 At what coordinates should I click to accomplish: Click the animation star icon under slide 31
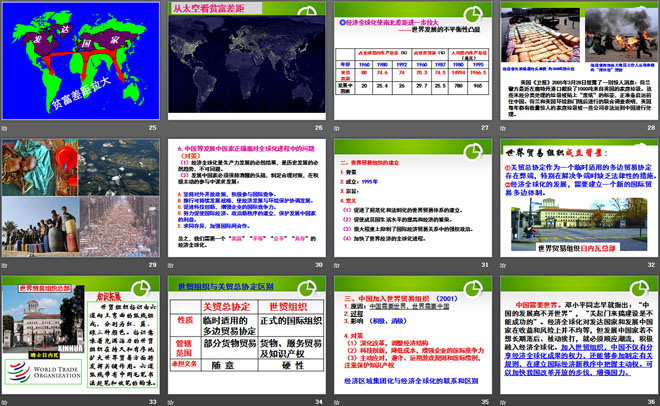(337, 265)
